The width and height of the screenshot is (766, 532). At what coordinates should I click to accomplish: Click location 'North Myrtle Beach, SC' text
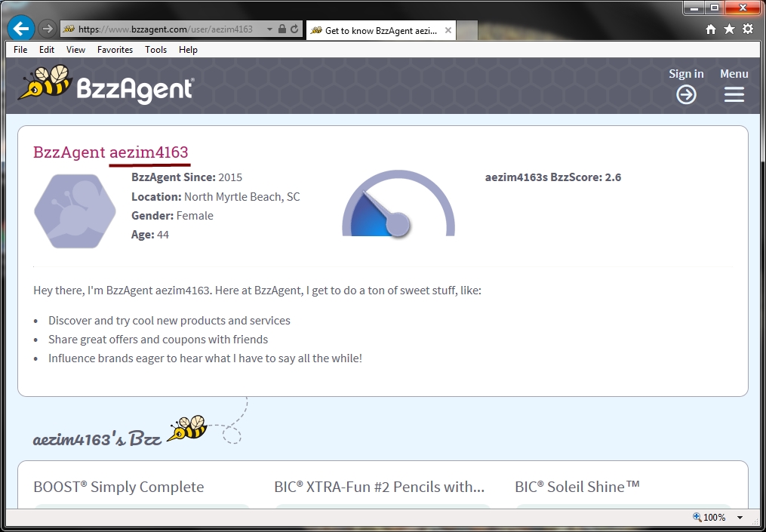pos(241,197)
